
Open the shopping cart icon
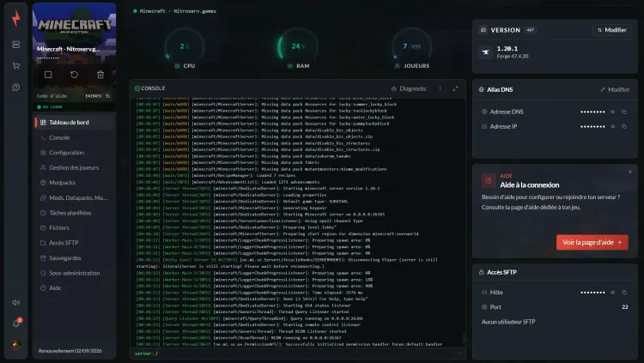pyautogui.click(x=16, y=66)
